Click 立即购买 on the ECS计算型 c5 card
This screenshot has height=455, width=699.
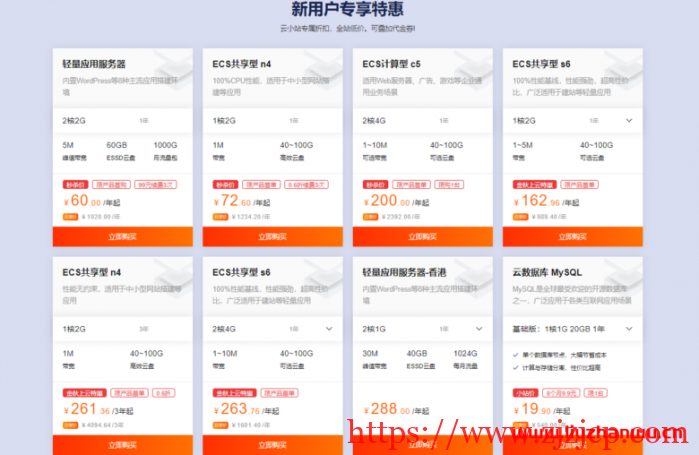point(423,237)
